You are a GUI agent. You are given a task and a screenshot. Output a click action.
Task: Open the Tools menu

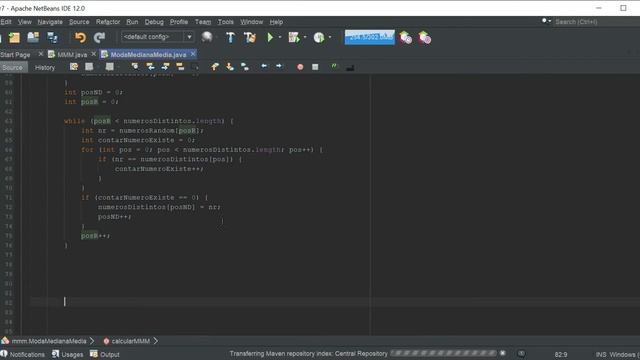tap(226, 22)
